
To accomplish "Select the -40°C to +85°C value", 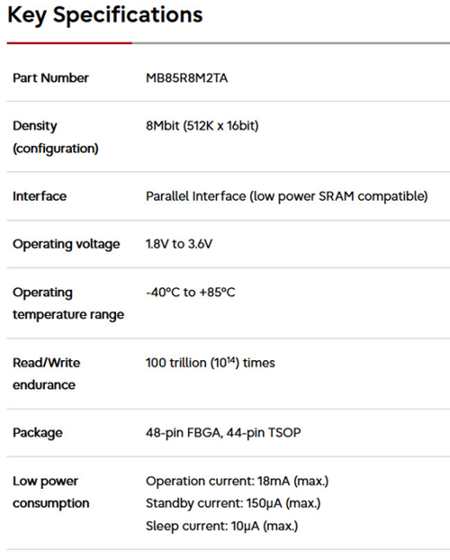I will [190, 292].
